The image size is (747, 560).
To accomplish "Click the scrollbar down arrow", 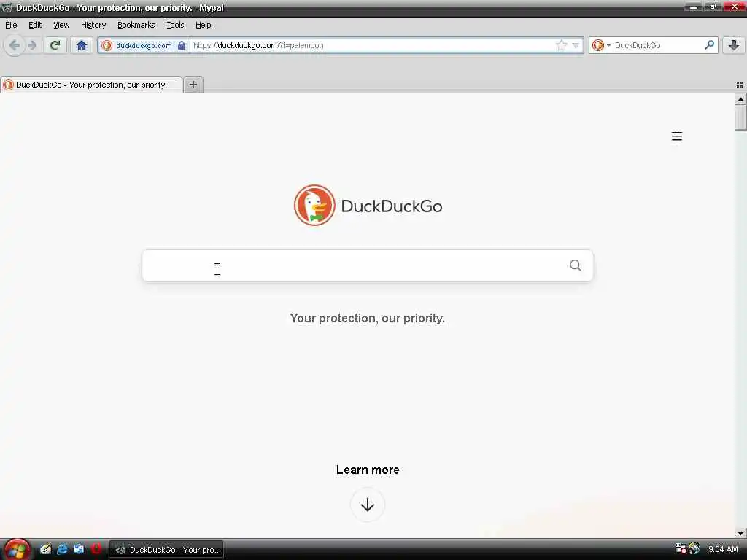I will point(740,533).
